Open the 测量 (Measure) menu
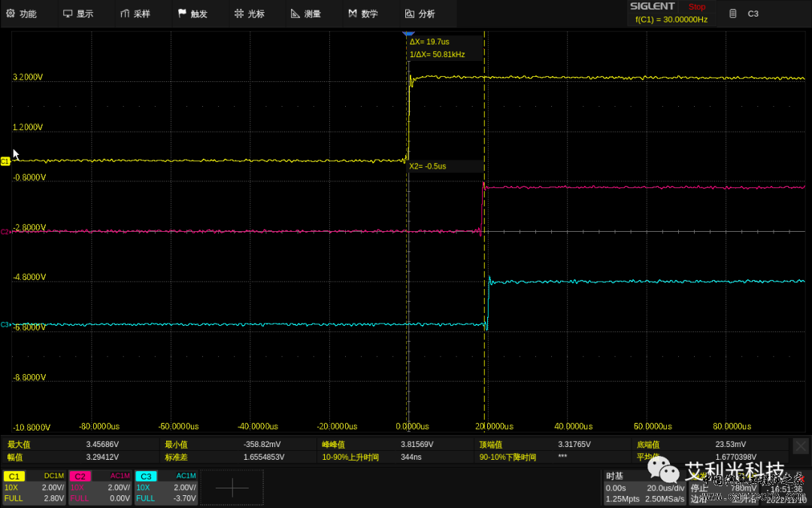The width and height of the screenshot is (812, 508). click(306, 14)
